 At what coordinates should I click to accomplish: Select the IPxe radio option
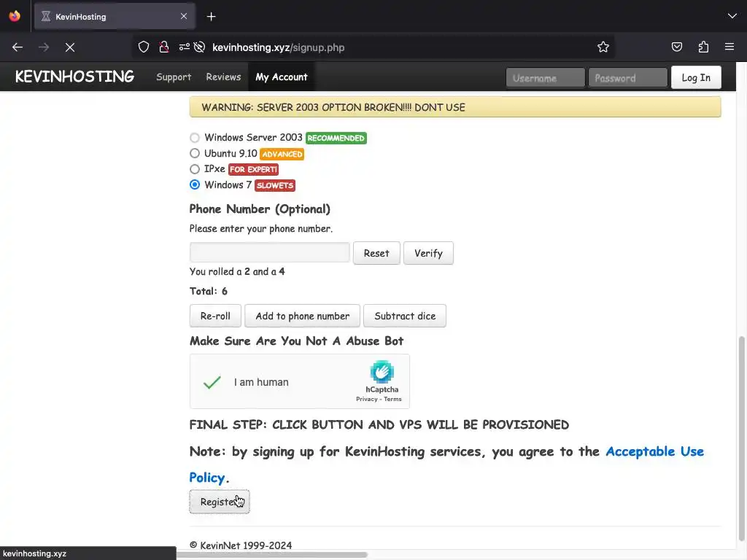pyautogui.click(x=194, y=169)
